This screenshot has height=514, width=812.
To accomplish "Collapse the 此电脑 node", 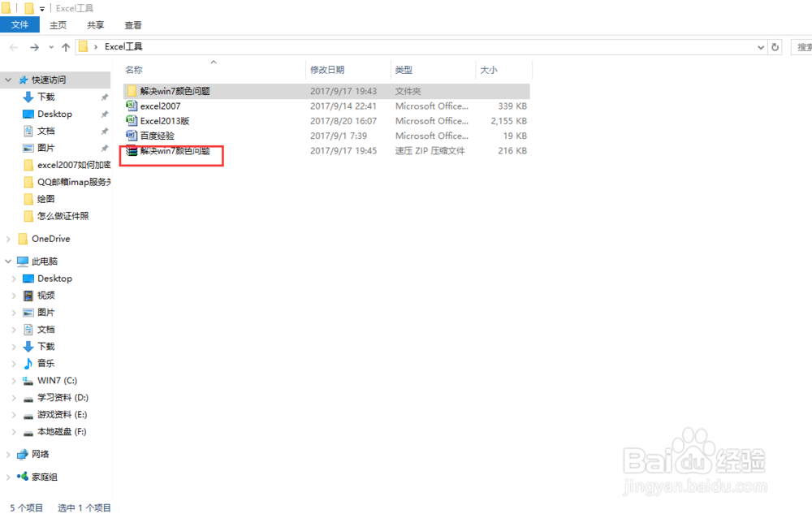I will point(8,261).
